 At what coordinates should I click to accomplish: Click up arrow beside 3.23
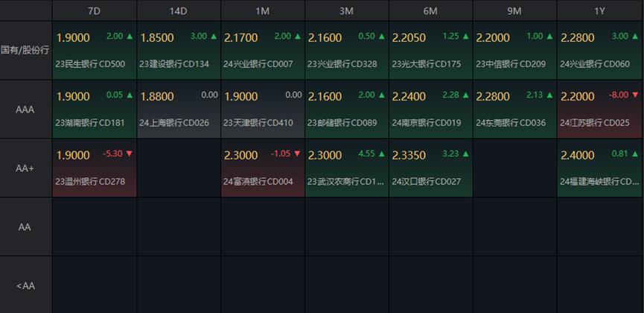pos(466,154)
